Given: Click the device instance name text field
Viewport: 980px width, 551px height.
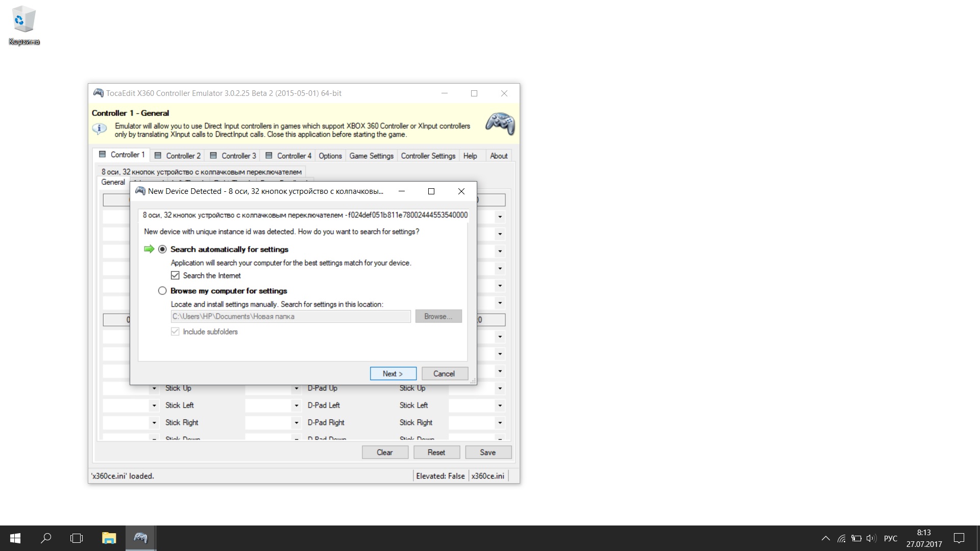Looking at the screenshot, I should [x=304, y=215].
